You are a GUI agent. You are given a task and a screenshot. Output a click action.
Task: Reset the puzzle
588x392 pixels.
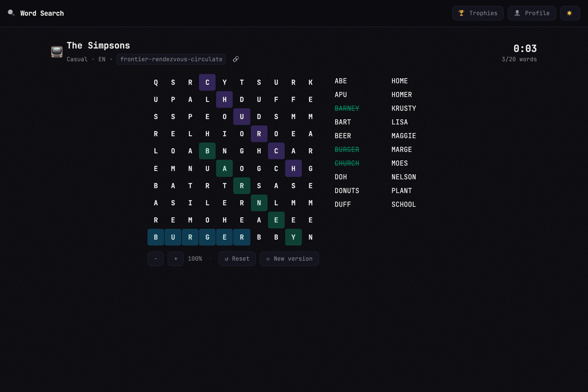pos(237,259)
